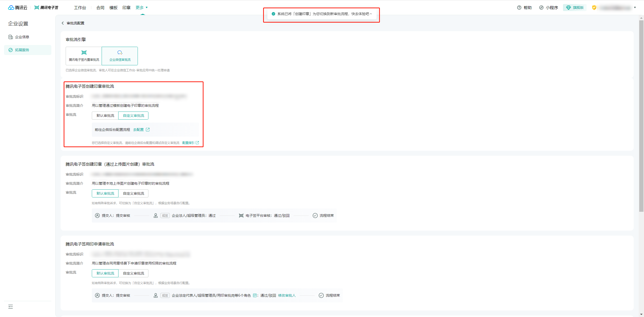Choose 自定义审批流 for 上传图片创建 section

[x=133, y=193]
